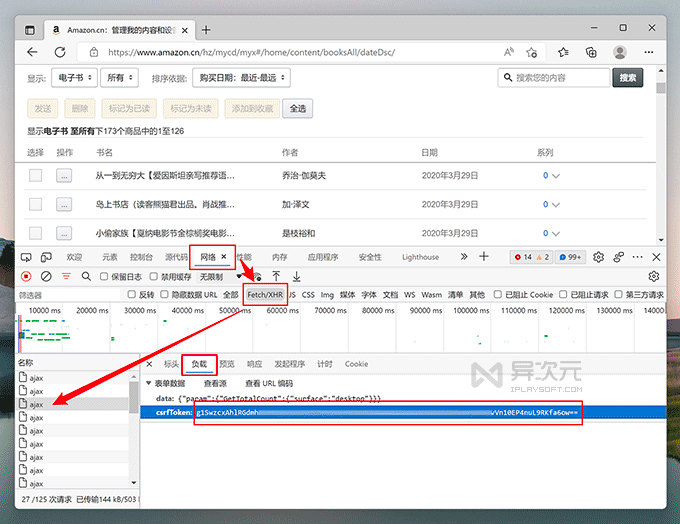Screen dimensions: 680x524
Task: Switch to the 元素 DevTools tab
Action: point(110,257)
